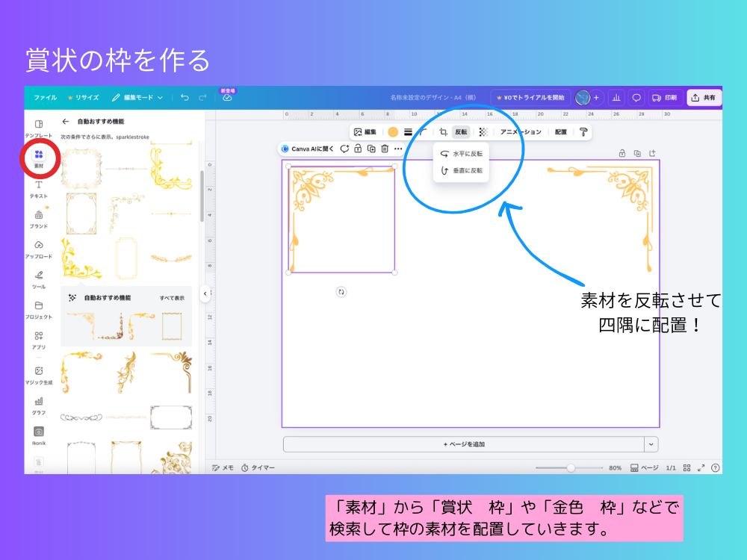
Task: Open the 素材 elements panel
Action: [39, 158]
